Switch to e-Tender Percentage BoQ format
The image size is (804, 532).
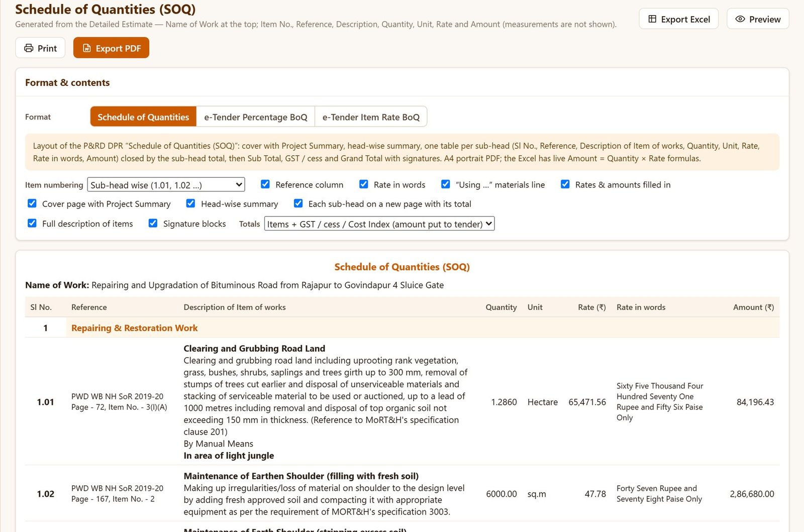coord(256,117)
